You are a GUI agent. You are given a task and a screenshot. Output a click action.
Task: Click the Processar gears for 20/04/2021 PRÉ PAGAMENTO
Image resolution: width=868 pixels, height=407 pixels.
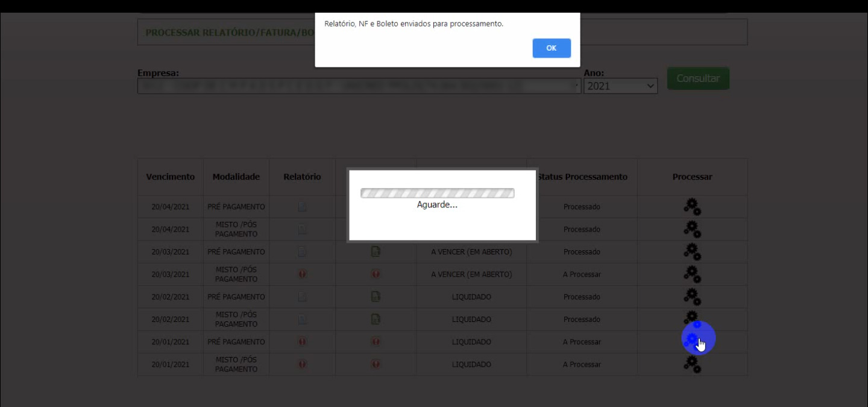[692, 207]
